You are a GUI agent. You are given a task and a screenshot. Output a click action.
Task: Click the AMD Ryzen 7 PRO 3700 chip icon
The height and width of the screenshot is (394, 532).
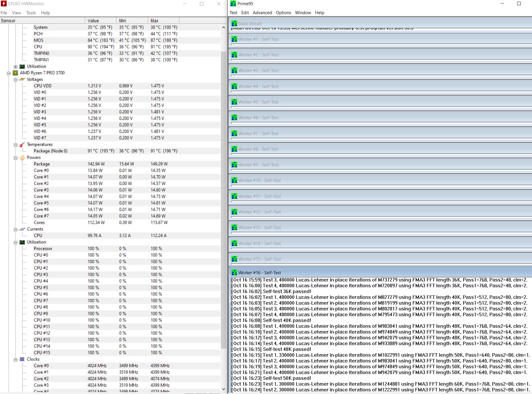[15, 73]
